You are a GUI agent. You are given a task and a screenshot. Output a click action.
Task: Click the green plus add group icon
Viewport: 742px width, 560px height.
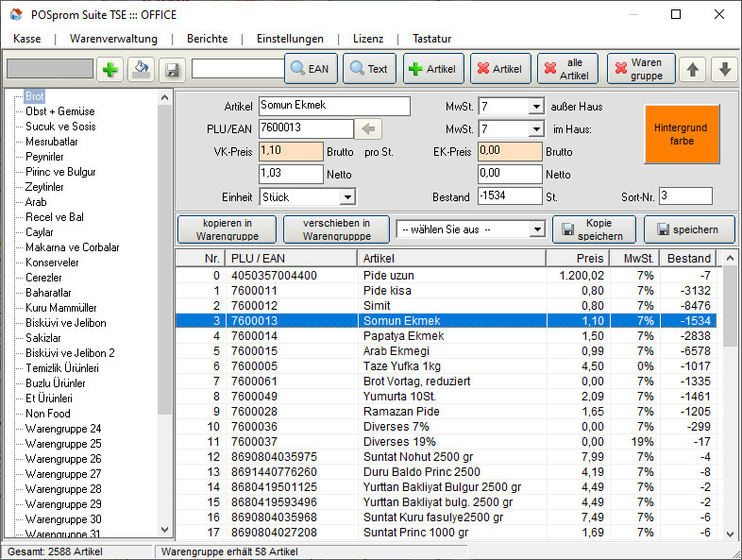point(111,69)
